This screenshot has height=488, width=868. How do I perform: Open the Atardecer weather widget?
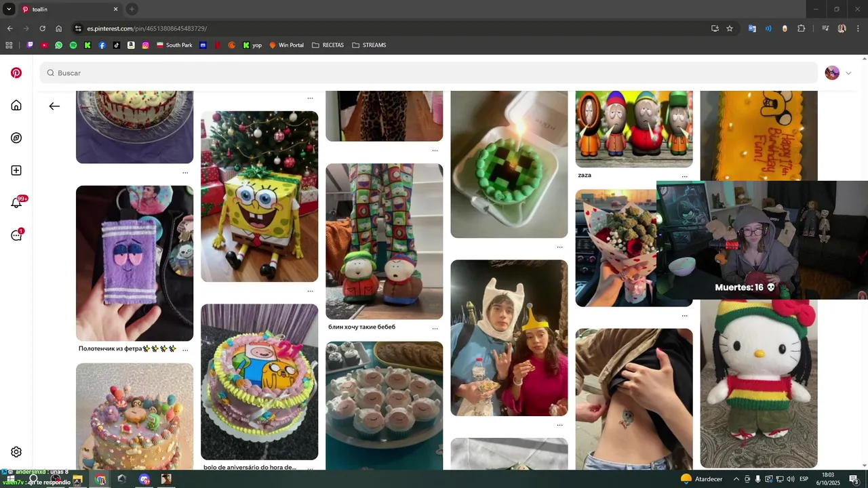(x=702, y=479)
